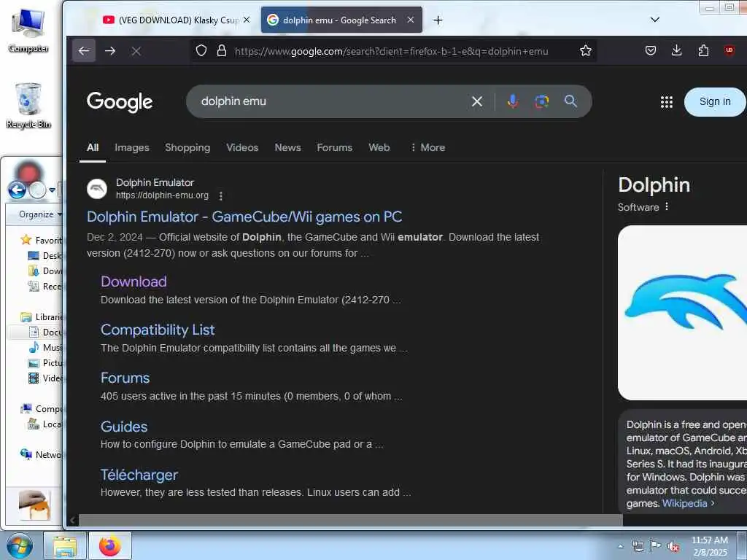Click the horizontal page scrollbar
This screenshot has width=747, height=560.
(350, 520)
